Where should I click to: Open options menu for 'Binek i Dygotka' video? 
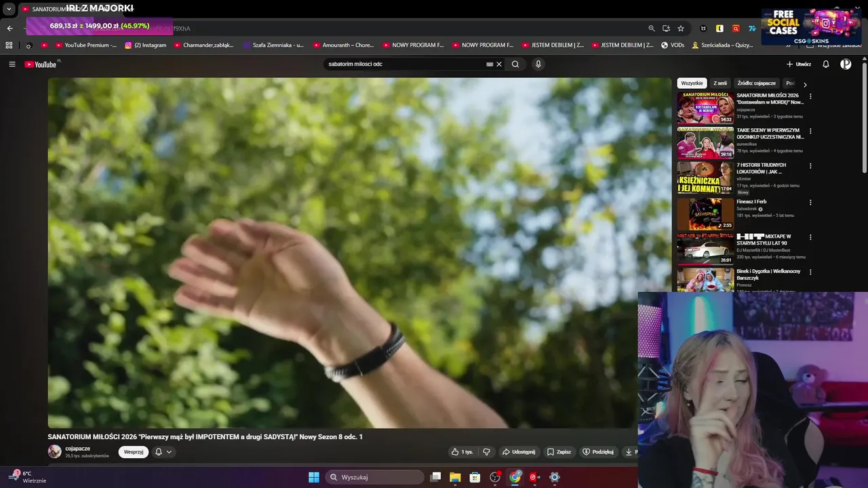pos(810,272)
